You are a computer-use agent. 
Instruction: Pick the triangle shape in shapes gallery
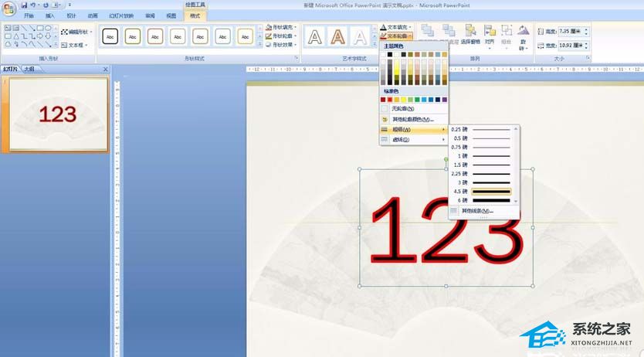(x=15, y=36)
